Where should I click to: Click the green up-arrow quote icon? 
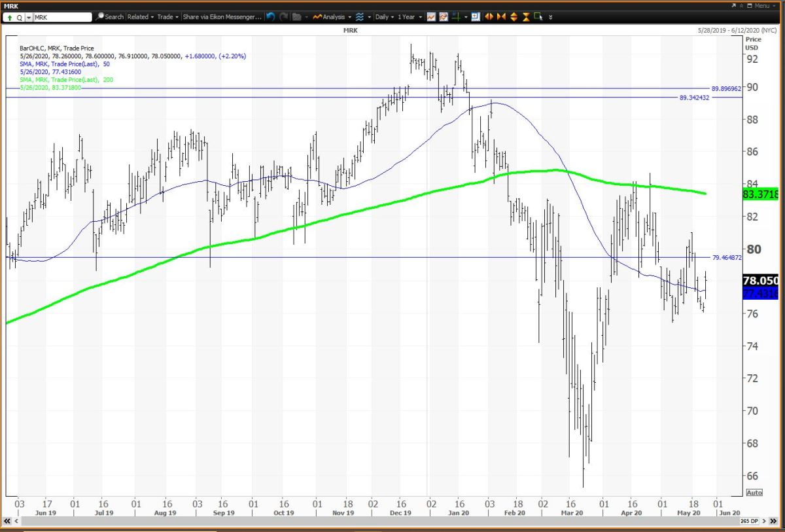(x=10, y=18)
